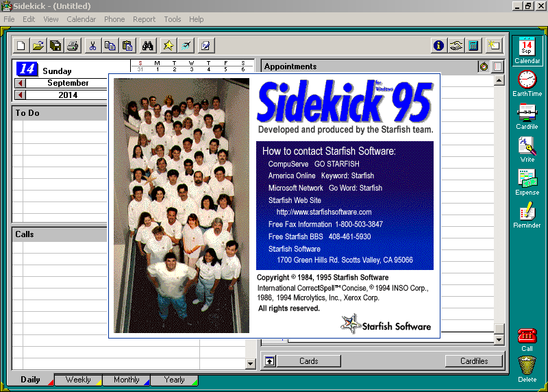
Task: Click the Paste clipboard icon
Action: [127, 45]
